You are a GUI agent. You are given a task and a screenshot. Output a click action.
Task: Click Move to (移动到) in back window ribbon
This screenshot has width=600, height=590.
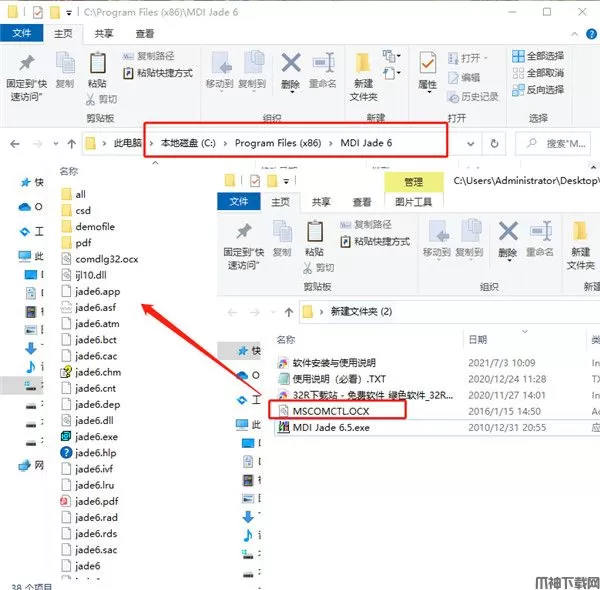[x=220, y=70]
